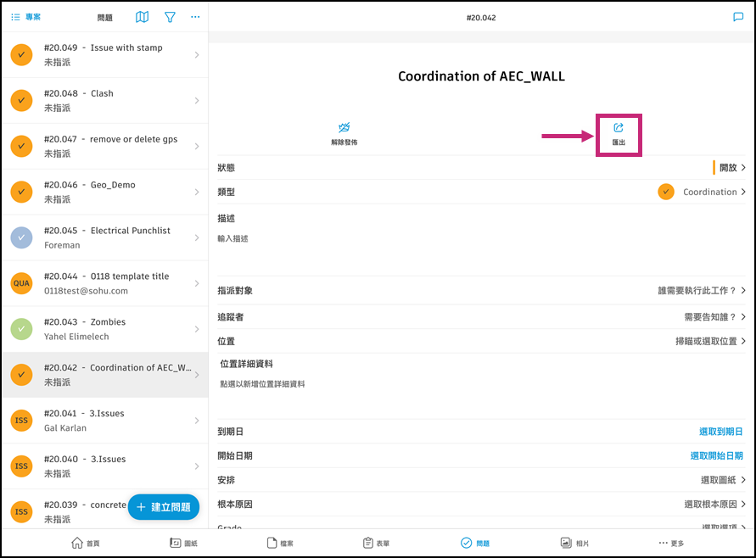Select issue remove or delete gps

coord(105,146)
